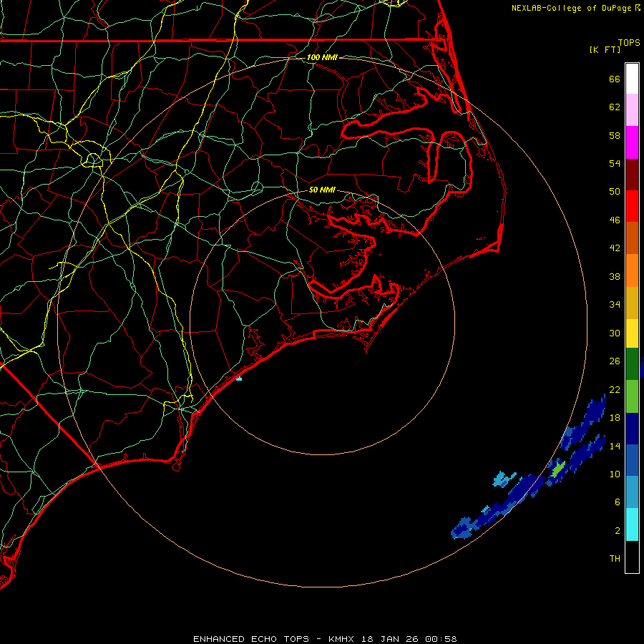Click the legend value 34

[x=615, y=305]
